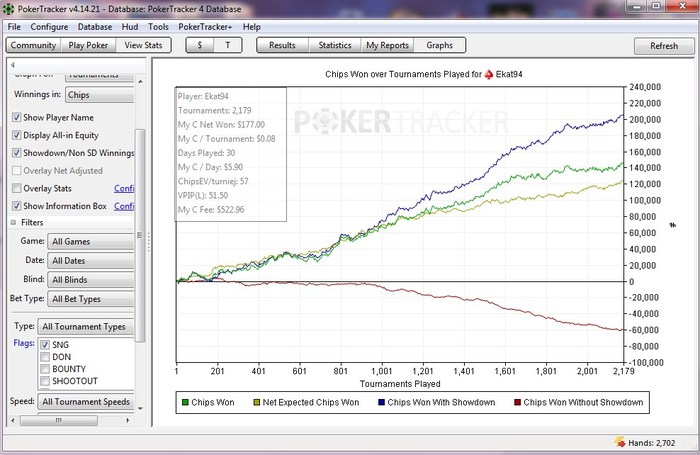Open the All Tournament Speeds dropdown

[x=86, y=402]
